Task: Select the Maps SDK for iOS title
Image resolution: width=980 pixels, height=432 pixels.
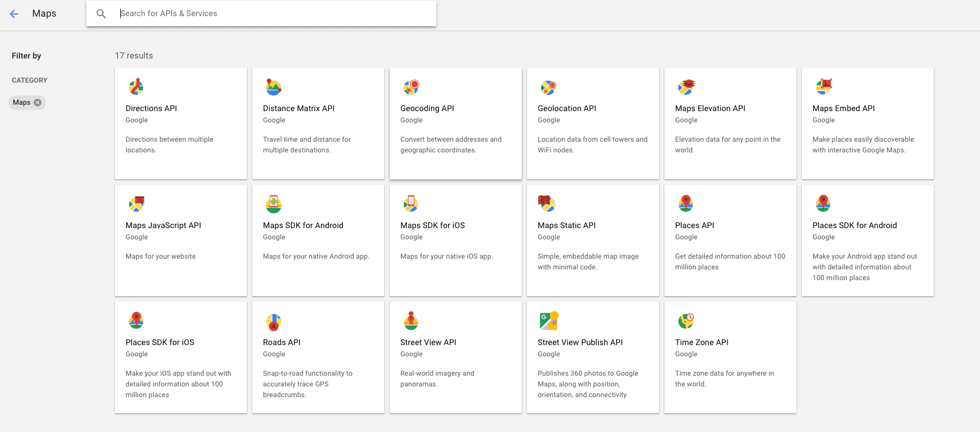Action: point(433,225)
